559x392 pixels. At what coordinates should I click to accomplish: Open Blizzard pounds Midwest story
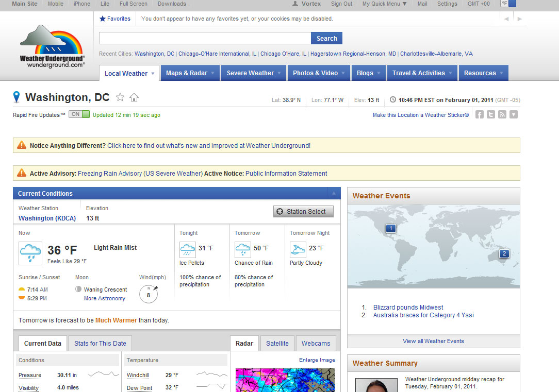click(x=408, y=307)
